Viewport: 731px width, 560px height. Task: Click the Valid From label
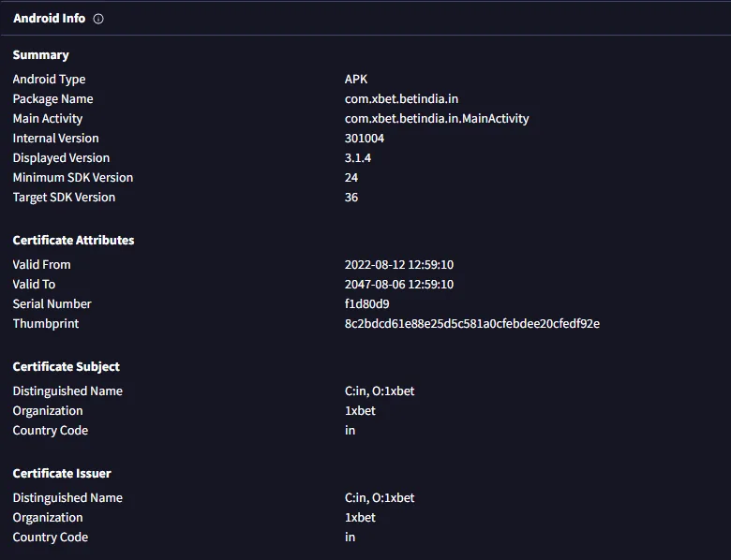(41, 265)
